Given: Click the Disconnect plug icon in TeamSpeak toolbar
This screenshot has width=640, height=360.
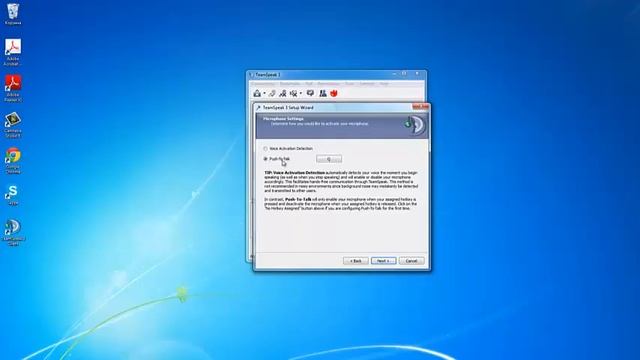Looking at the screenshot, I should pyautogui.click(x=272, y=93).
